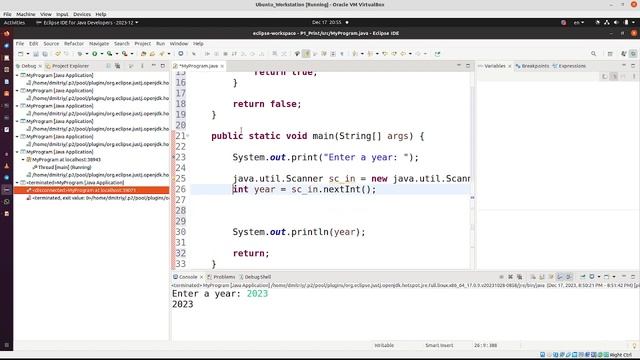Viewport: 640px width, 360px height.
Task: Switch to the Debug perspective icon
Action: click(x=633, y=54)
